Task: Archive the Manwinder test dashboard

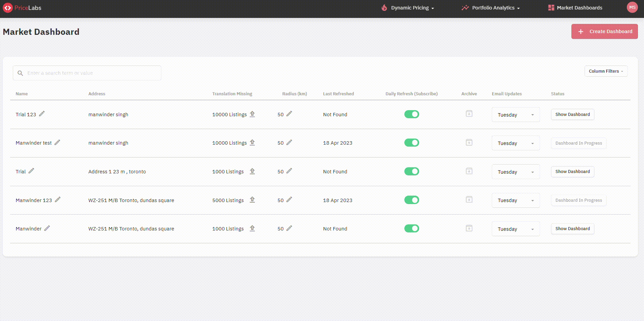Action: tap(469, 142)
